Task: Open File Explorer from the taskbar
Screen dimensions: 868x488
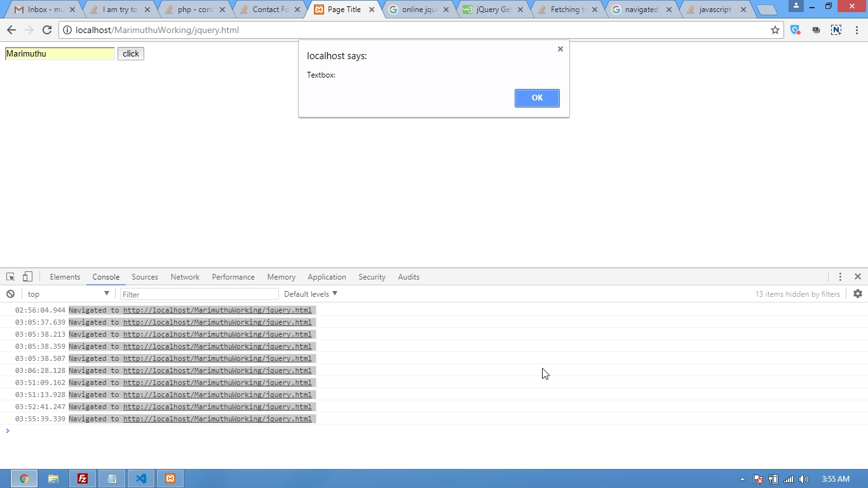Action: 53,478
